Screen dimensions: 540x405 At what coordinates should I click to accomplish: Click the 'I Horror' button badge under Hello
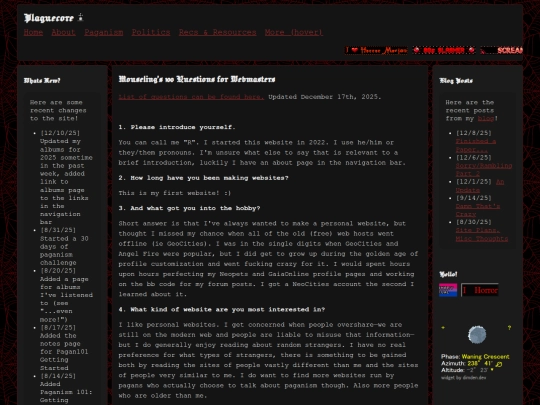(x=480, y=290)
